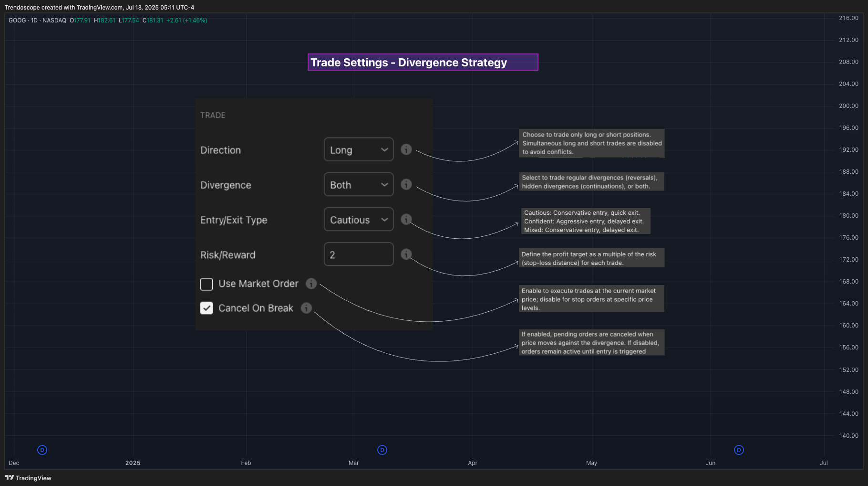The width and height of the screenshot is (868, 486).
Task: Open the Risk/Reward info tooltip icon
Action: [406, 254]
